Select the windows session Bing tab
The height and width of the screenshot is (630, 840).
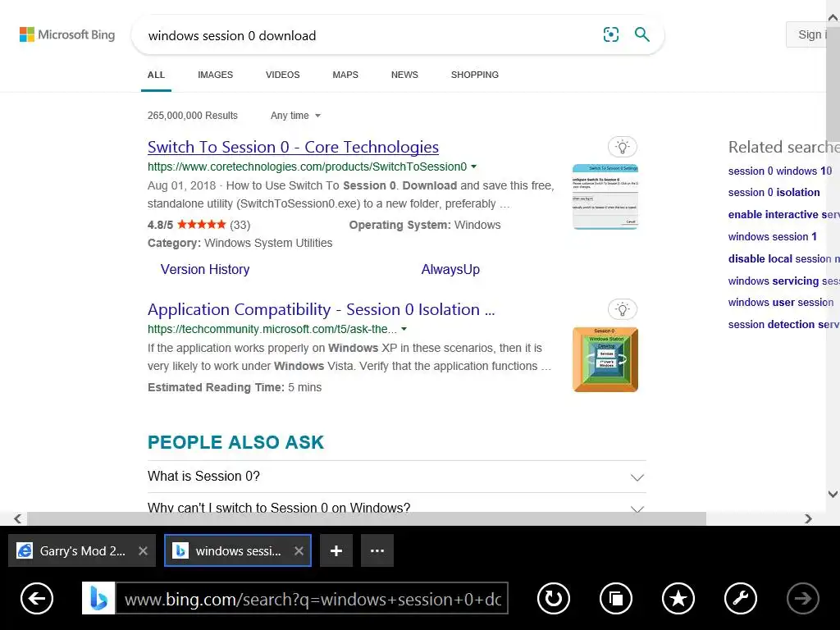(x=237, y=550)
